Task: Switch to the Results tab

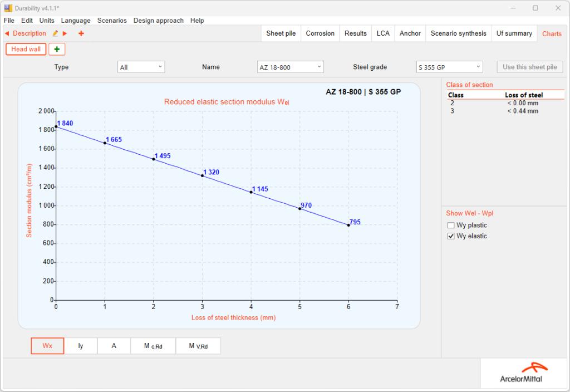Action: 356,33
